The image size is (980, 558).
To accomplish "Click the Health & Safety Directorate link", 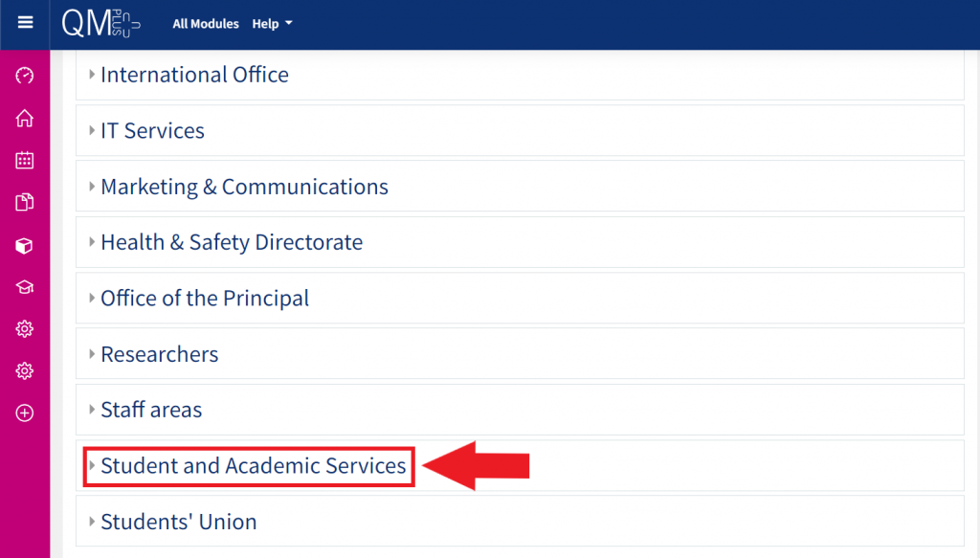I will click(x=232, y=242).
